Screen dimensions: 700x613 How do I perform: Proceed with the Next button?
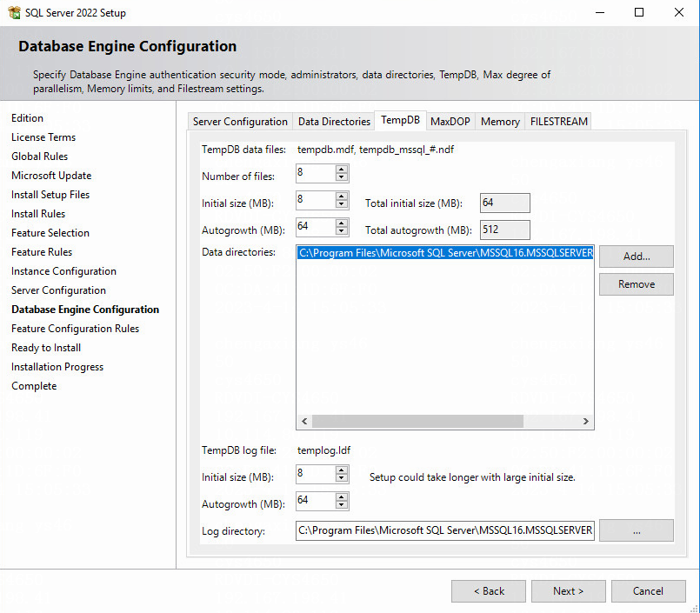click(x=569, y=591)
